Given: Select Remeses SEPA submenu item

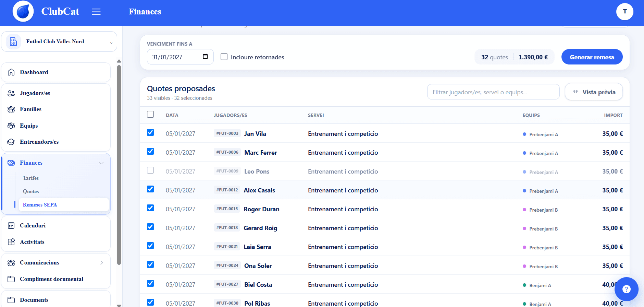Looking at the screenshot, I should click(x=64, y=205).
